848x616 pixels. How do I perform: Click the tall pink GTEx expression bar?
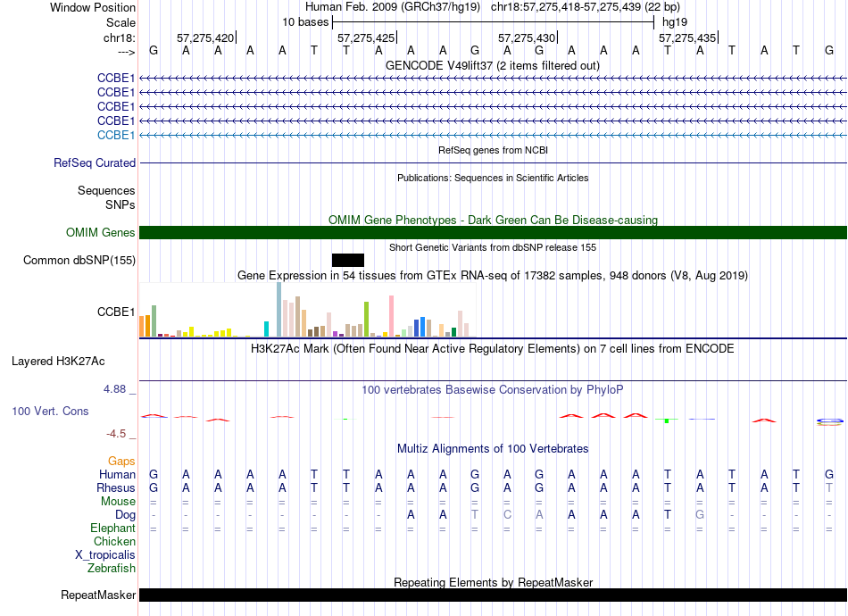(392, 316)
